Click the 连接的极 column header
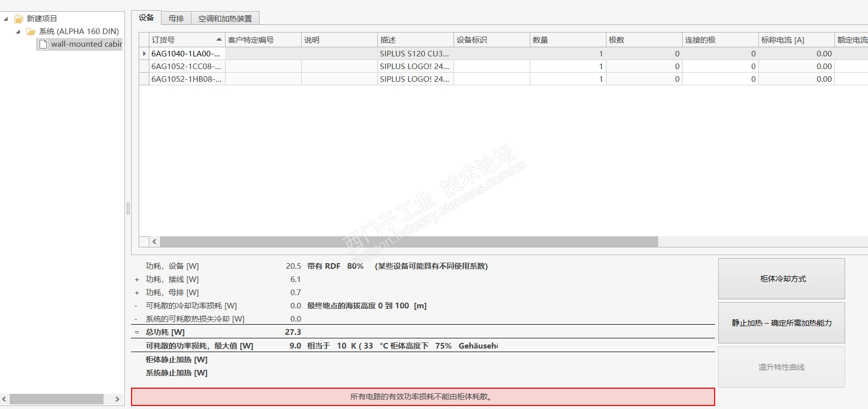This screenshot has height=409, width=868. click(x=720, y=40)
